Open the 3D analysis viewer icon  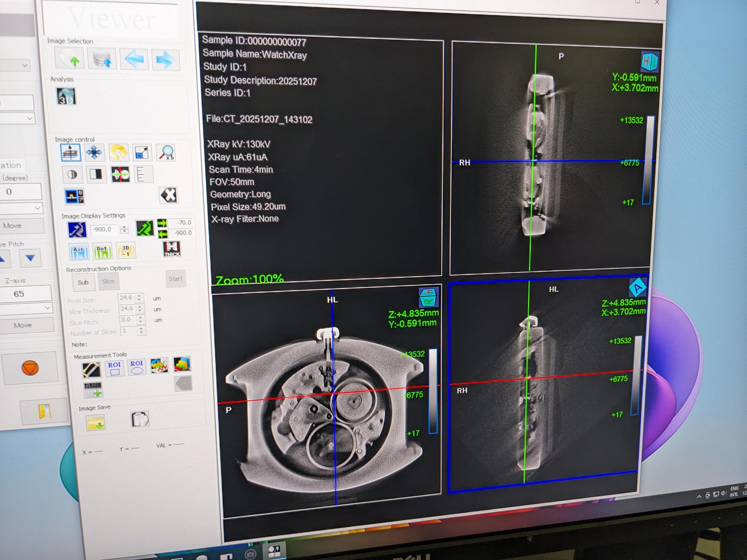(x=66, y=96)
